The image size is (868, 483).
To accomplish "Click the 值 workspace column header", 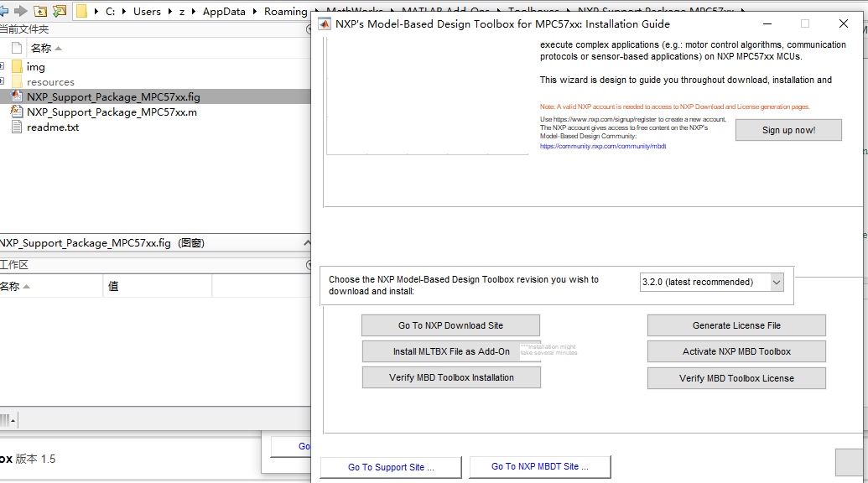I will point(113,286).
